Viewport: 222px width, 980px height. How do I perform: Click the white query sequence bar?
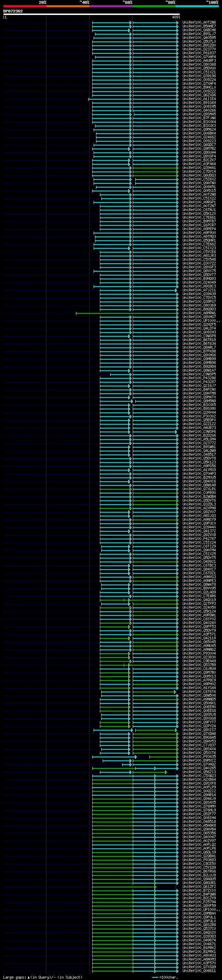click(92, 14)
